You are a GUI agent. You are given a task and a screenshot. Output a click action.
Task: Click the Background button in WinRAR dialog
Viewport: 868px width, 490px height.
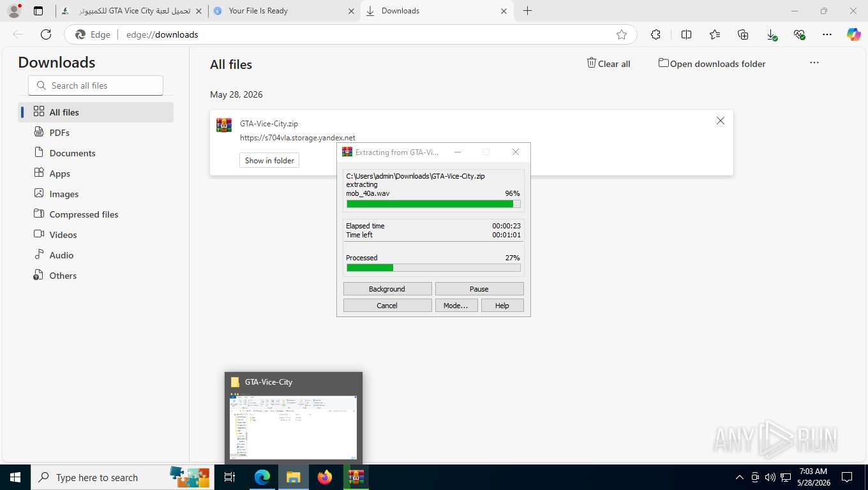387,289
